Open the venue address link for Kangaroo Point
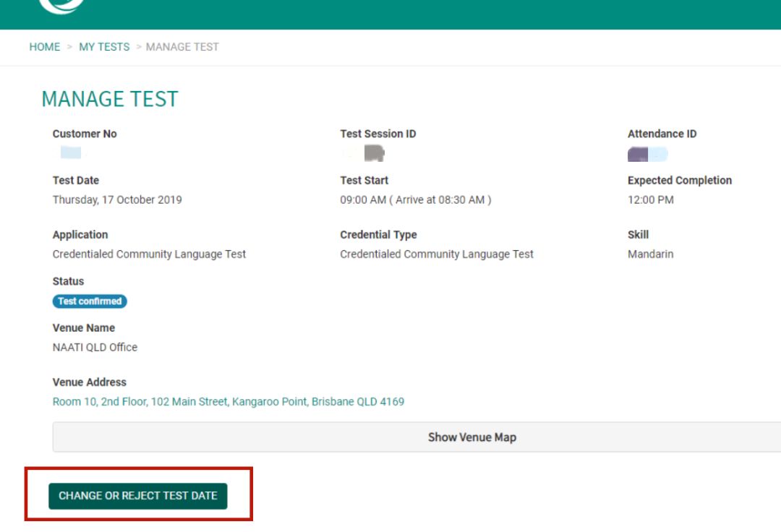Viewport: 781px width, 532px height. [228, 402]
